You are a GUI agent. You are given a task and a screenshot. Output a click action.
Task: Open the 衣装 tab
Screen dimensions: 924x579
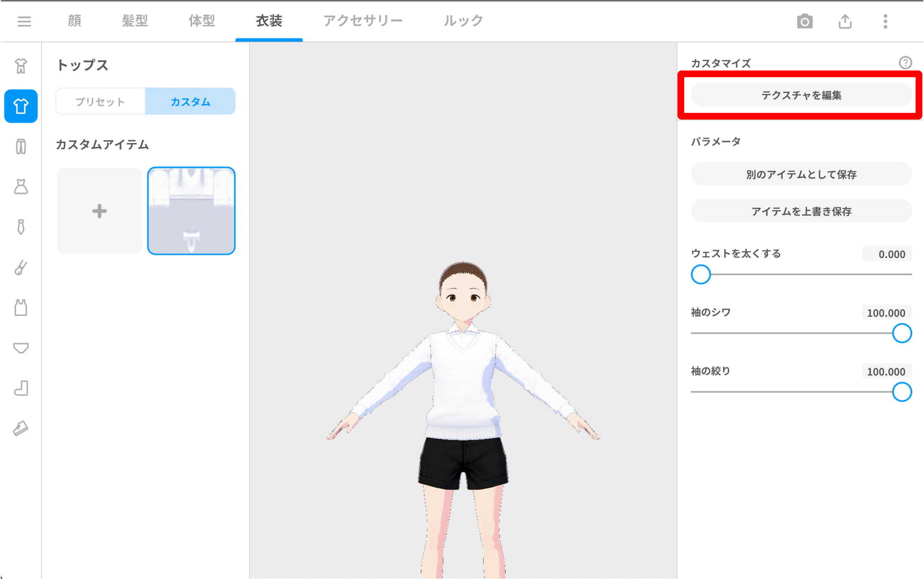point(269,21)
